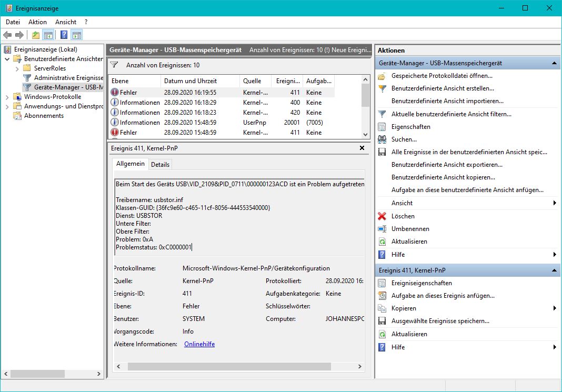Screen dimensions: 562x392
Task: Click 'Aufgabe an dieses Ereignis anfügen...'
Action: coord(443,296)
